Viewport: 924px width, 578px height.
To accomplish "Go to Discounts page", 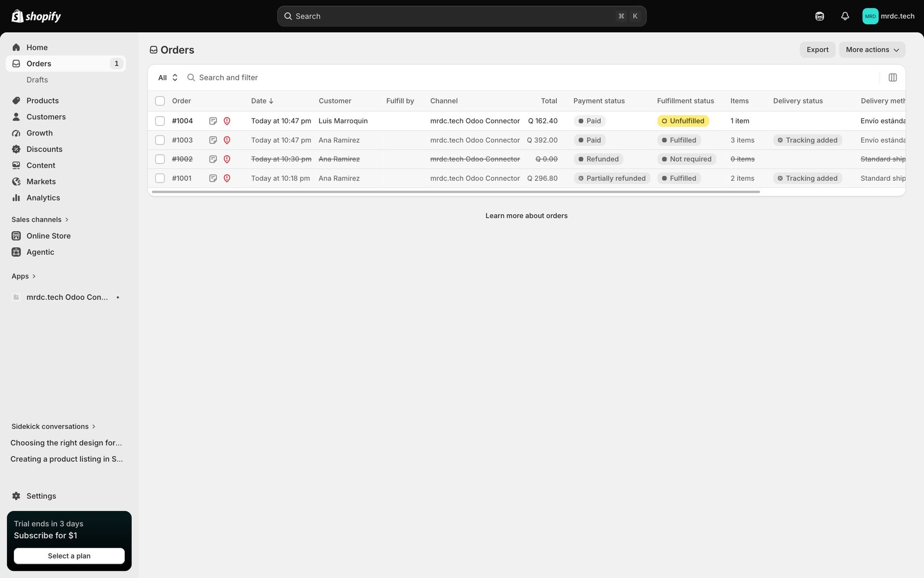I will [x=44, y=149].
